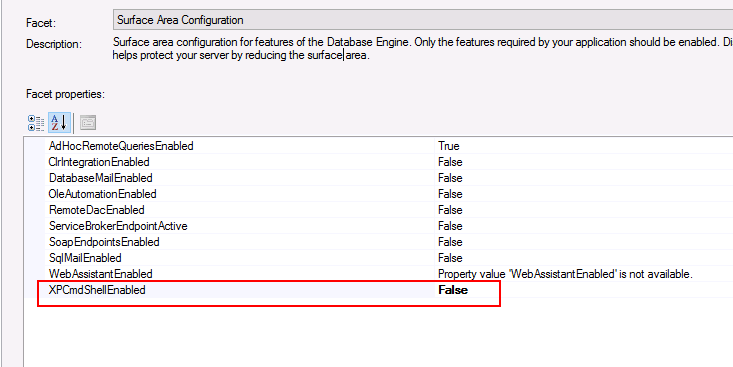The width and height of the screenshot is (733, 367).
Task: Switch to Categorized view icon
Action: [x=36, y=123]
